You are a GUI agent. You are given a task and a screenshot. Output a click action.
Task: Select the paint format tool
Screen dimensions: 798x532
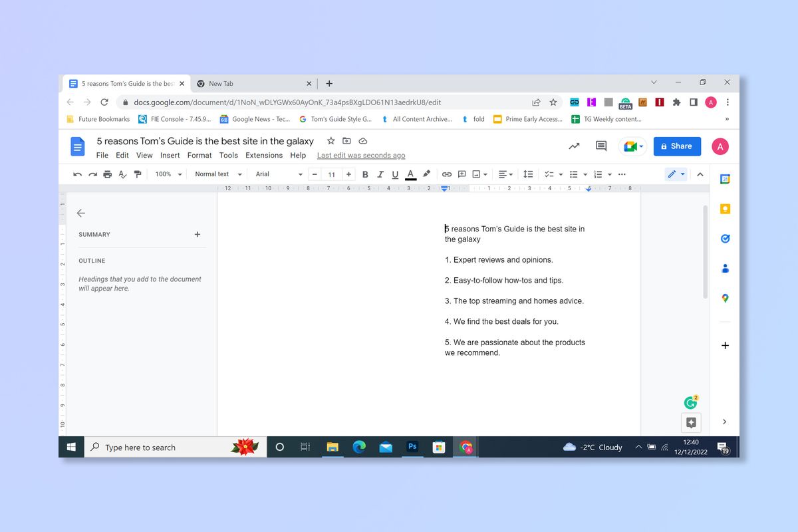(138, 174)
